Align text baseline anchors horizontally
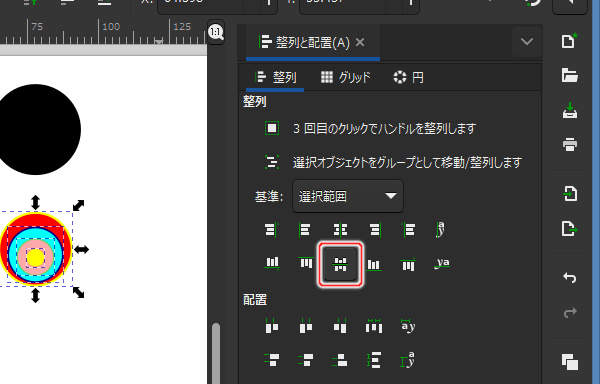Image resolution: width=600 pixels, height=384 pixels. (441, 229)
